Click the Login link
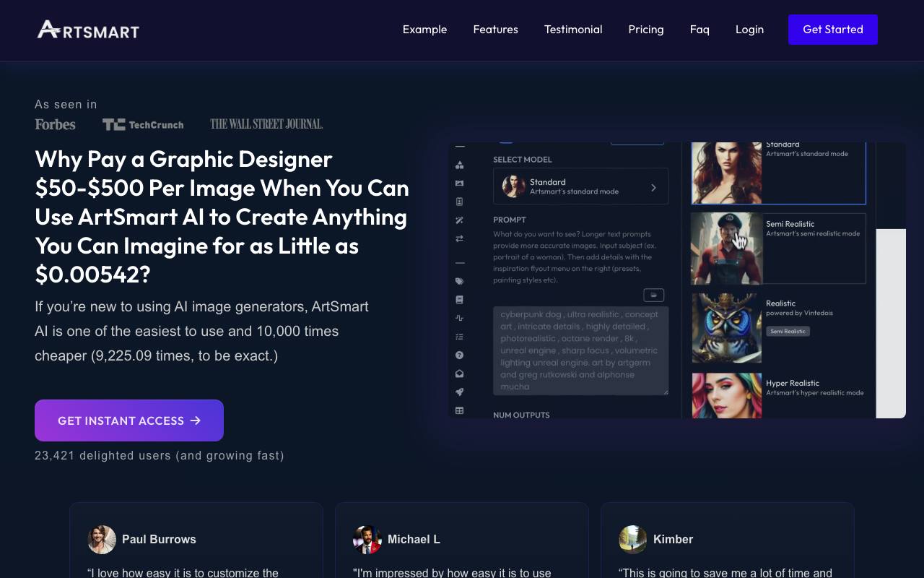 (749, 30)
